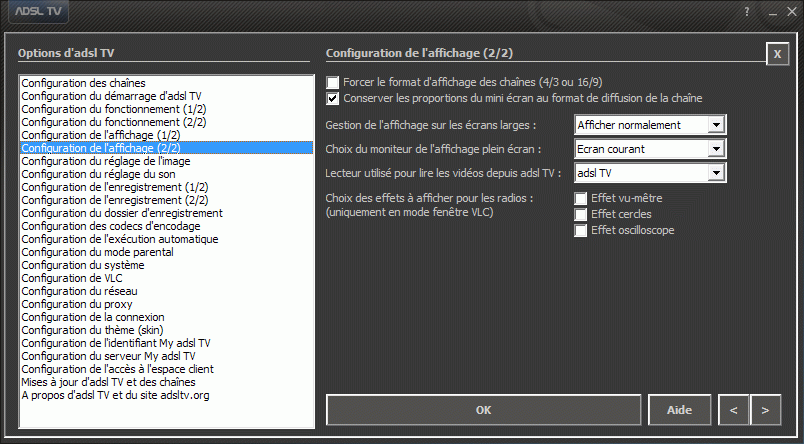Select Configuration du proxy
The image size is (804, 444).
[x=167, y=304]
